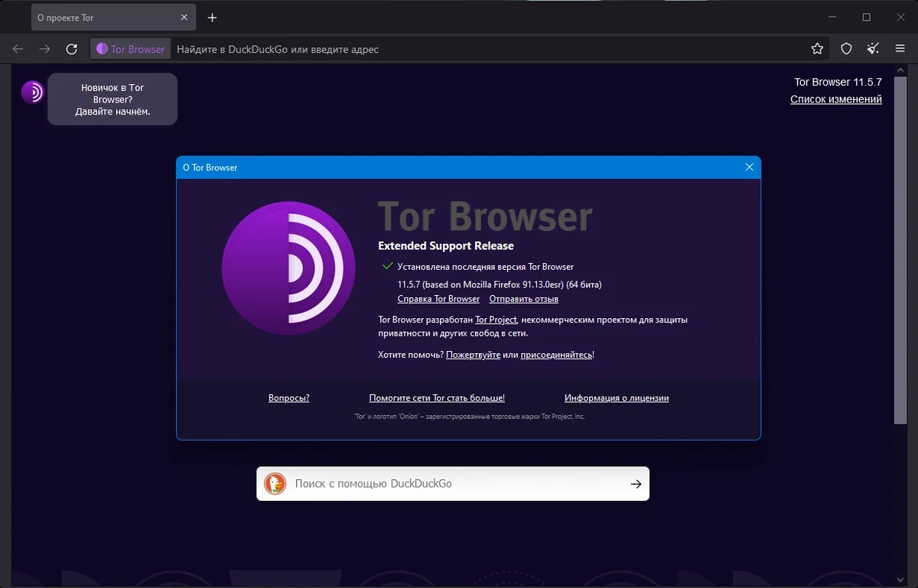Click the large Tor onion logo in dialog
This screenshot has width=918, height=588.
[x=288, y=268]
